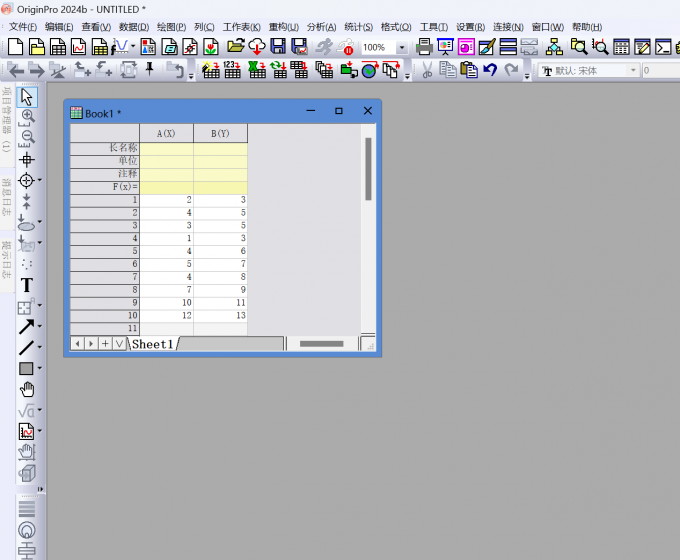Click the pin icon in toolbar
The width and height of the screenshot is (680, 560).
(x=150, y=69)
